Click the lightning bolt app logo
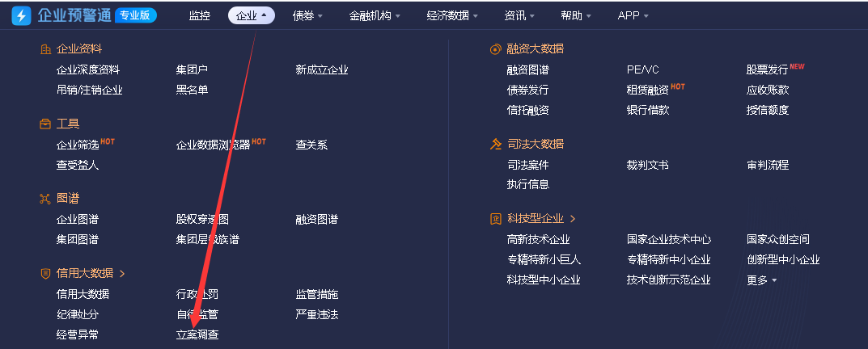Viewport: 868px width, 349px height. pyautogui.click(x=22, y=15)
